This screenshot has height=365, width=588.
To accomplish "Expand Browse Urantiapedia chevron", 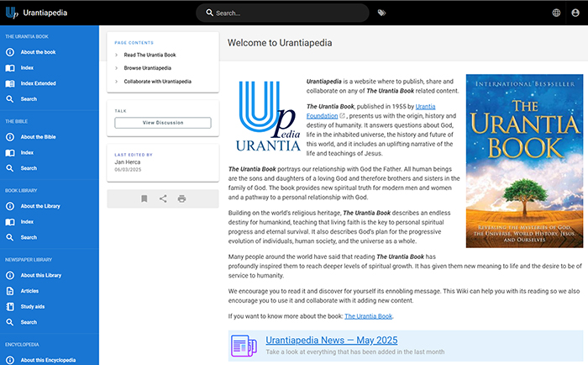I will [x=116, y=68].
